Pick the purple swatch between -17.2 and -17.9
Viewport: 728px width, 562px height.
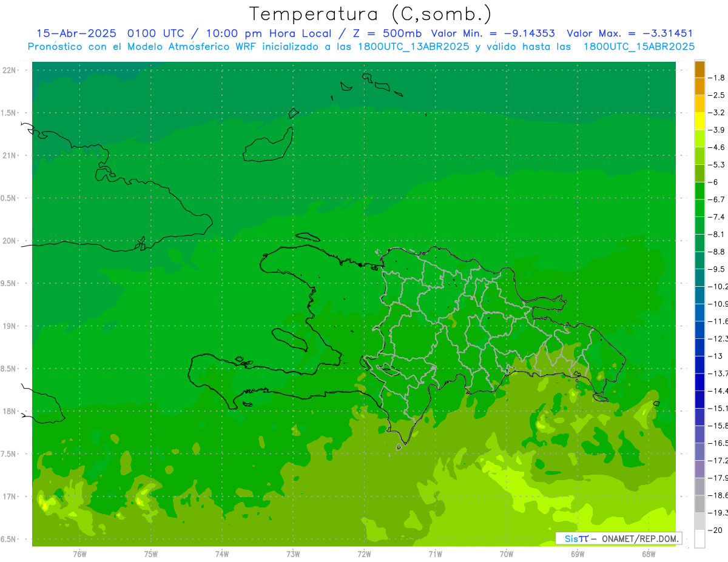[x=699, y=469]
